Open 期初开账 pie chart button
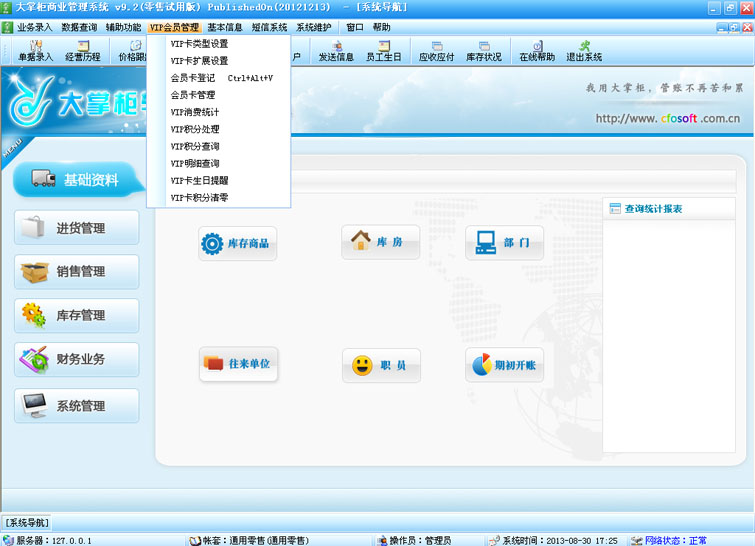 coord(504,365)
